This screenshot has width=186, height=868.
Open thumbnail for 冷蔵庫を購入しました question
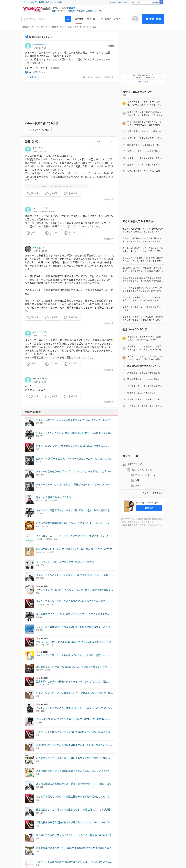(29, 551)
